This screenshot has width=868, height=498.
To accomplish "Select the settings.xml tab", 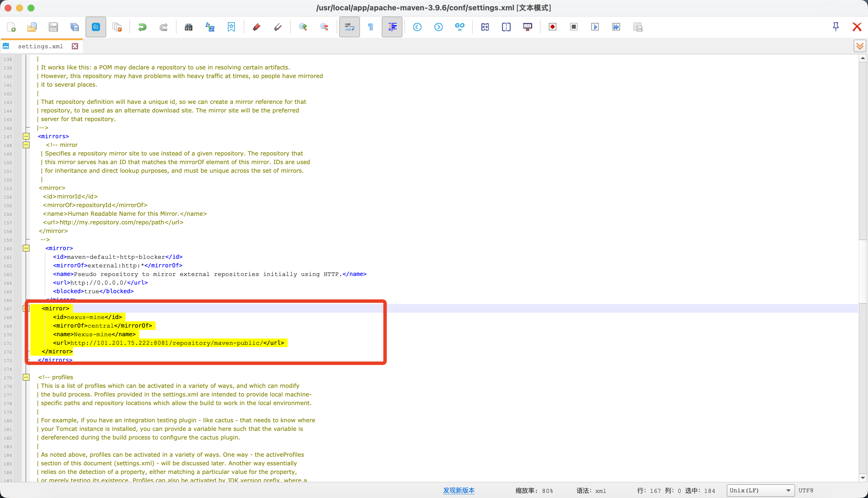I will pos(40,46).
